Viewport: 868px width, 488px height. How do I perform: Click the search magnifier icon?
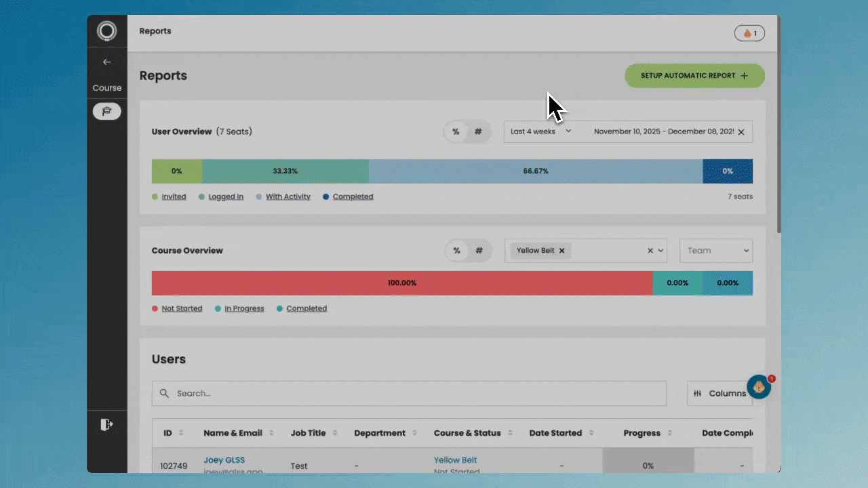[165, 393]
